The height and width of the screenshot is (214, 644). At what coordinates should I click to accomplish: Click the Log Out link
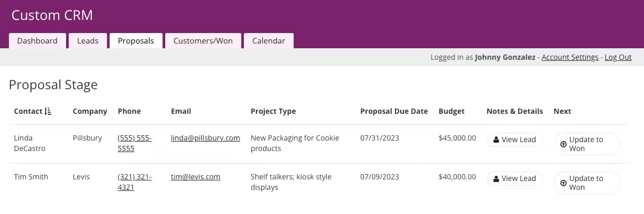(618, 57)
